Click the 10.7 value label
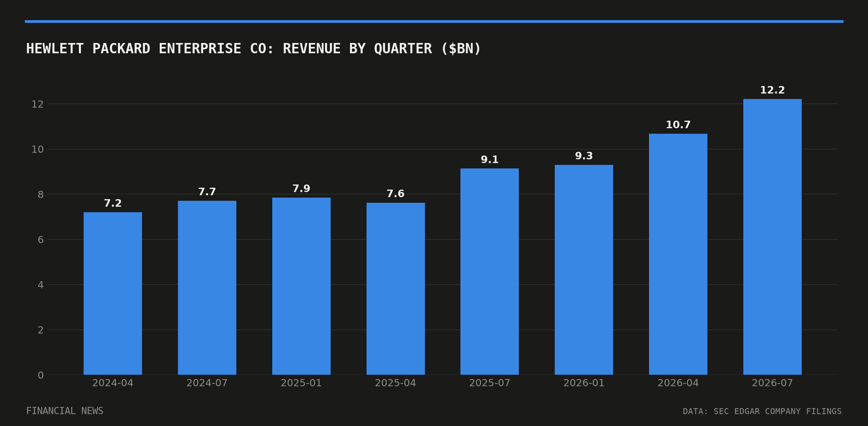 678,125
